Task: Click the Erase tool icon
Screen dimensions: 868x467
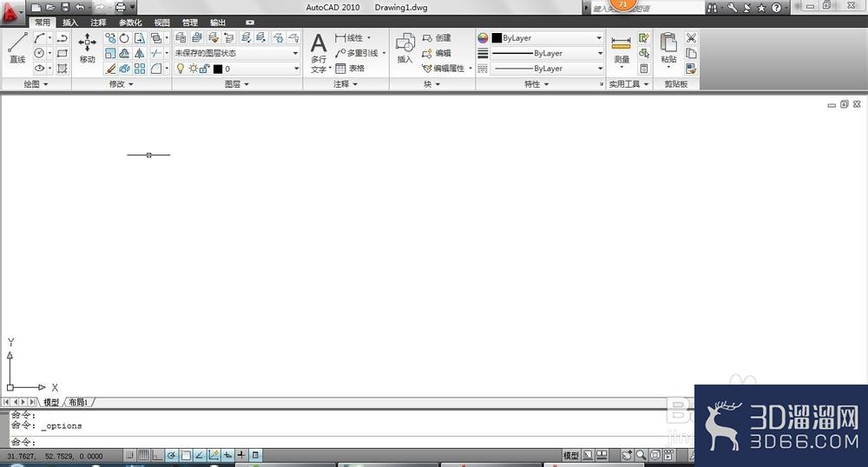Action: click(111, 69)
